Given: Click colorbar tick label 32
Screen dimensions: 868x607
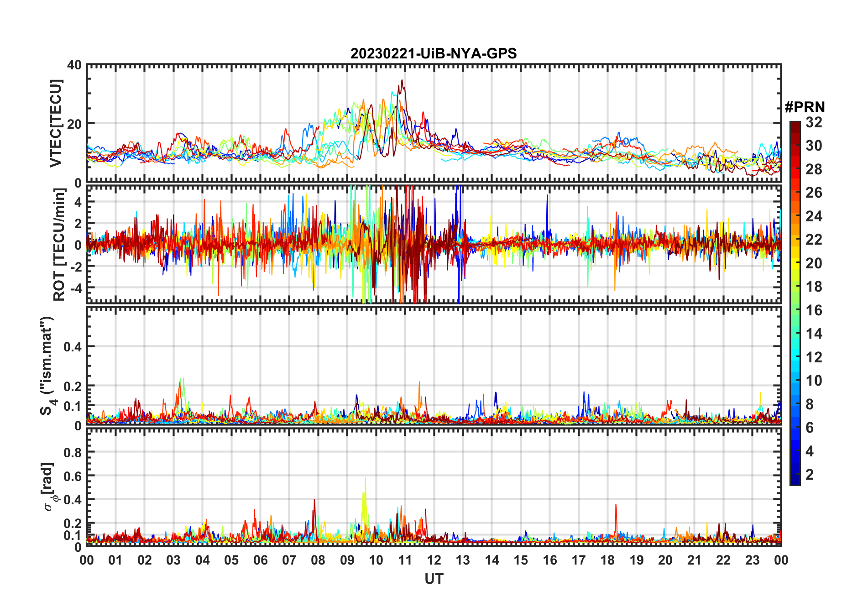Looking at the screenshot, I should [814, 122].
